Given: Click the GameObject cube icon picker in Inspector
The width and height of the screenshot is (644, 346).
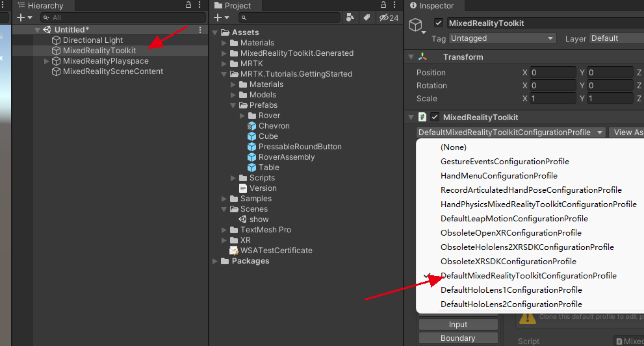Looking at the screenshot, I should 417,26.
